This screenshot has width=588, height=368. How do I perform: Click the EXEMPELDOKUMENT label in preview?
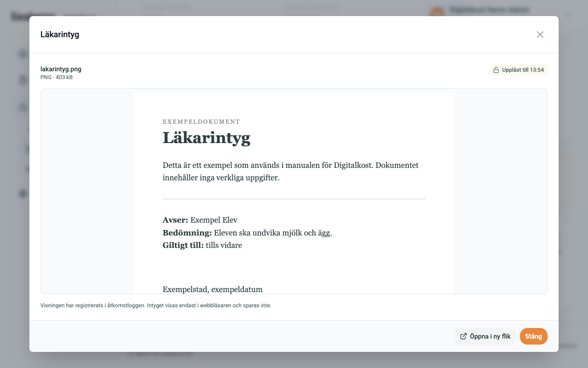point(201,122)
